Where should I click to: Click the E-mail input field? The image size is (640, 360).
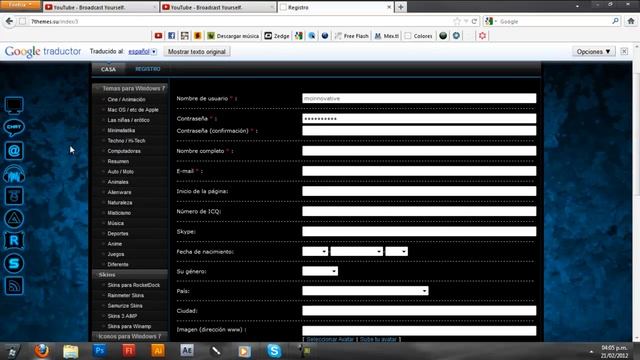(x=419, y=171)
